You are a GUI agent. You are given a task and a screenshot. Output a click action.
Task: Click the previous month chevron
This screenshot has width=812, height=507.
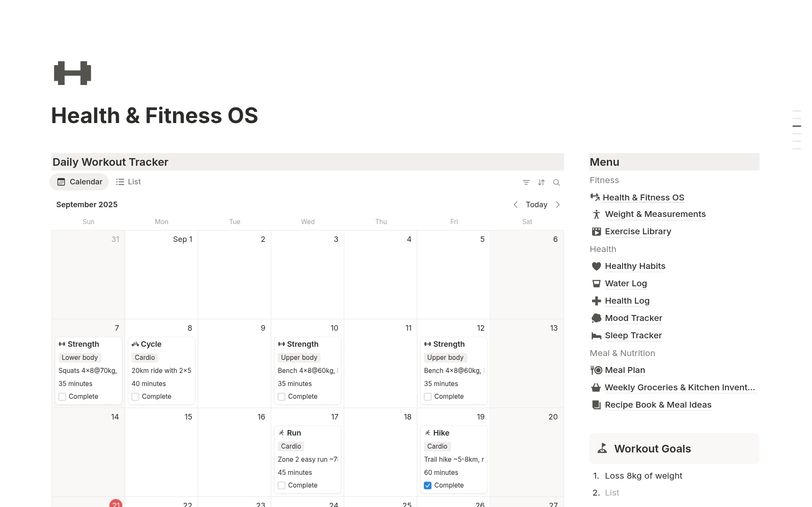pos(516,204)
